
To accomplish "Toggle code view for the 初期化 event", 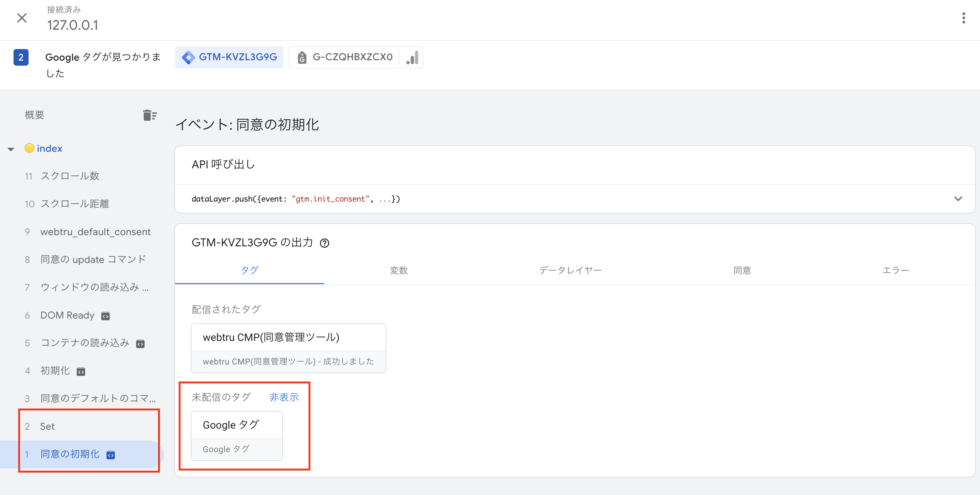I will 80,371.
